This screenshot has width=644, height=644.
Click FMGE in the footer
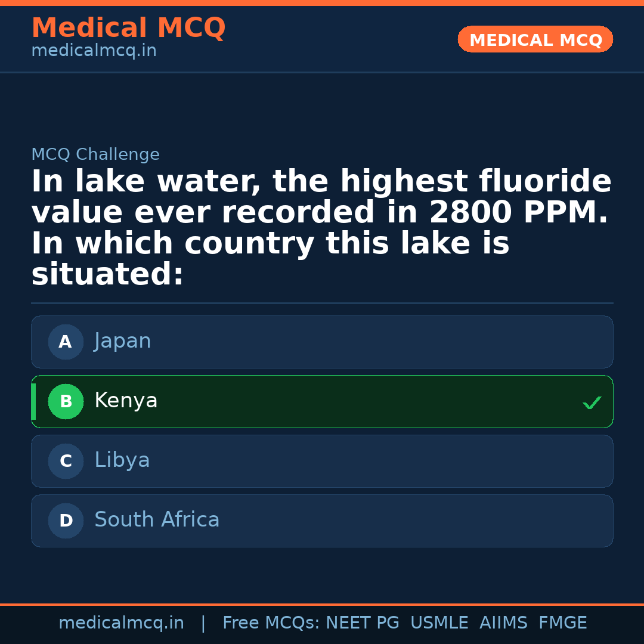click(x=562, y=623)
